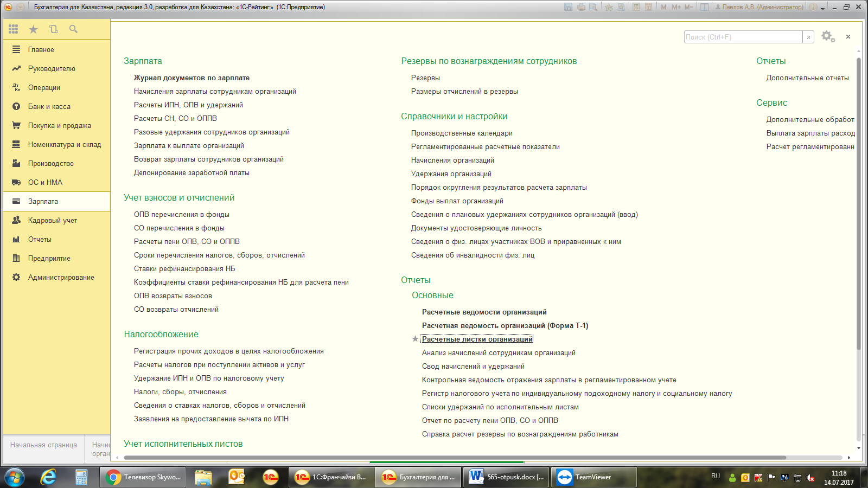Viewport: 868px width, 488px height.
Task: Open Ставки рефинансирования НБ
Action: pyautogui.click(x=184, y=268)
